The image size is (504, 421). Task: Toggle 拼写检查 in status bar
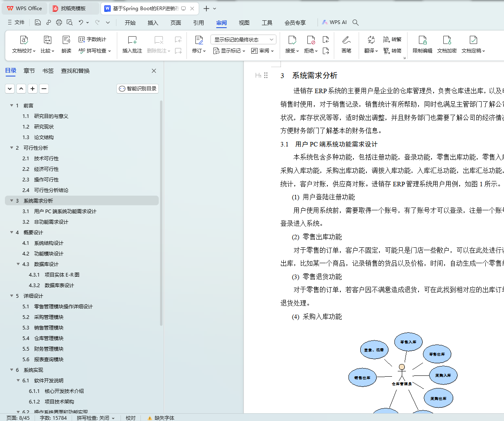point(96,418)
